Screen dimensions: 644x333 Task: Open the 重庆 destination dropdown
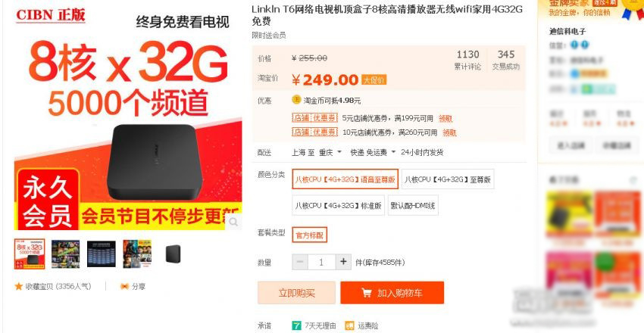[330, 153]
